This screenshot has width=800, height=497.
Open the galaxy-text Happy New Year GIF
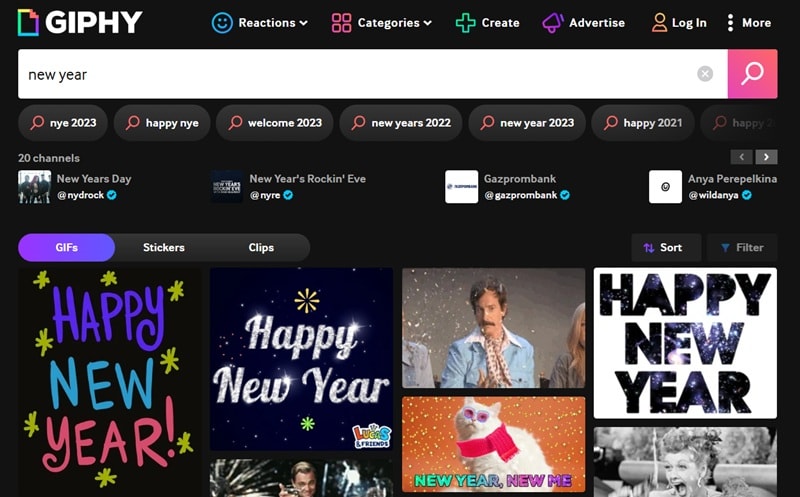(685, 343)
